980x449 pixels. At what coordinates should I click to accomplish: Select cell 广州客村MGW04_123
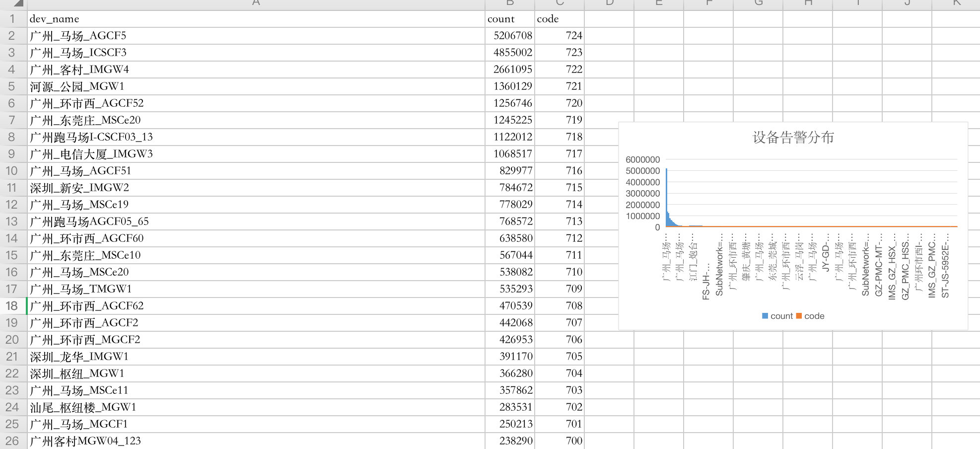(x=256, y=441)
